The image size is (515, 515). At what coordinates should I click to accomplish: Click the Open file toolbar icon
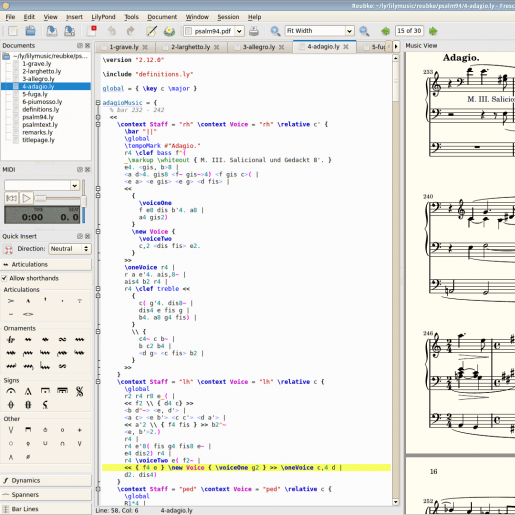31,31
